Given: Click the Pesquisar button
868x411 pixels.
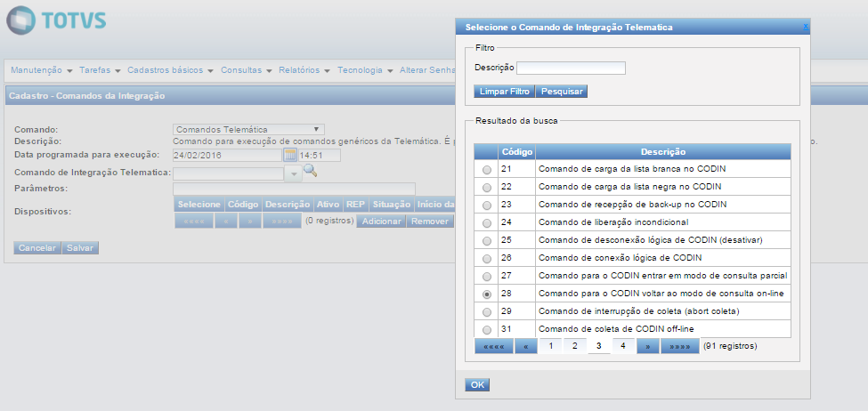Looking at the screenshot, I should [562, 92].
